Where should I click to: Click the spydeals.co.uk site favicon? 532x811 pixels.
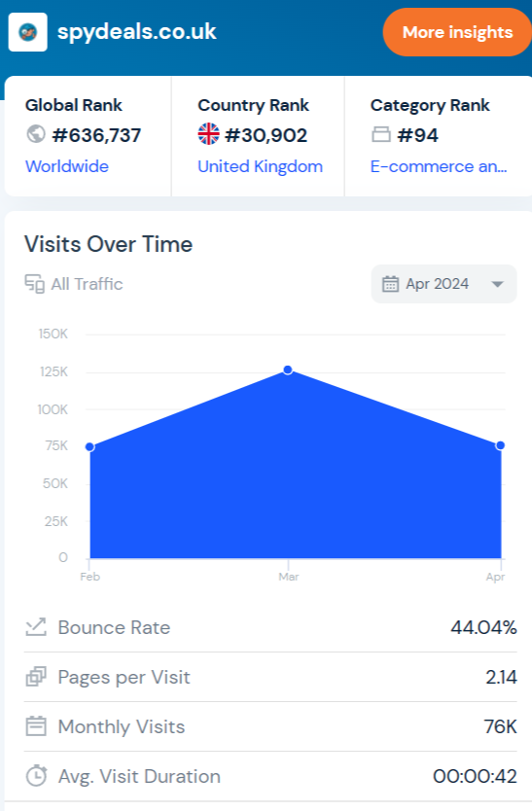(28, 32)
